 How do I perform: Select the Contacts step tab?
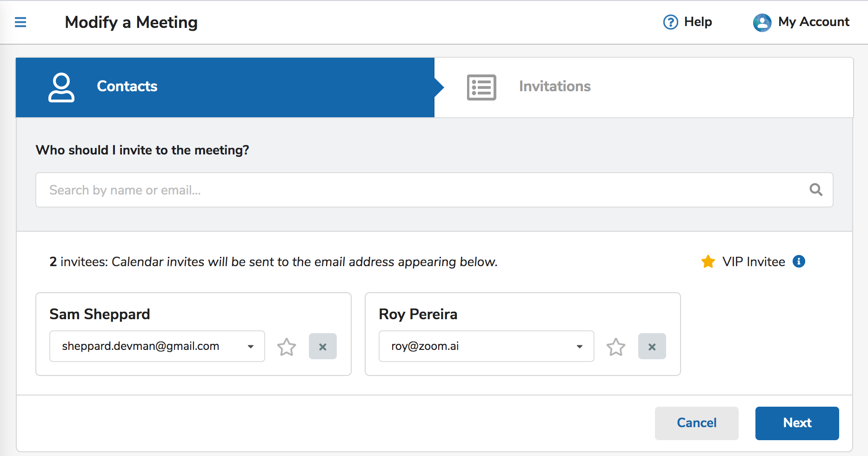[x=127, y=87]
